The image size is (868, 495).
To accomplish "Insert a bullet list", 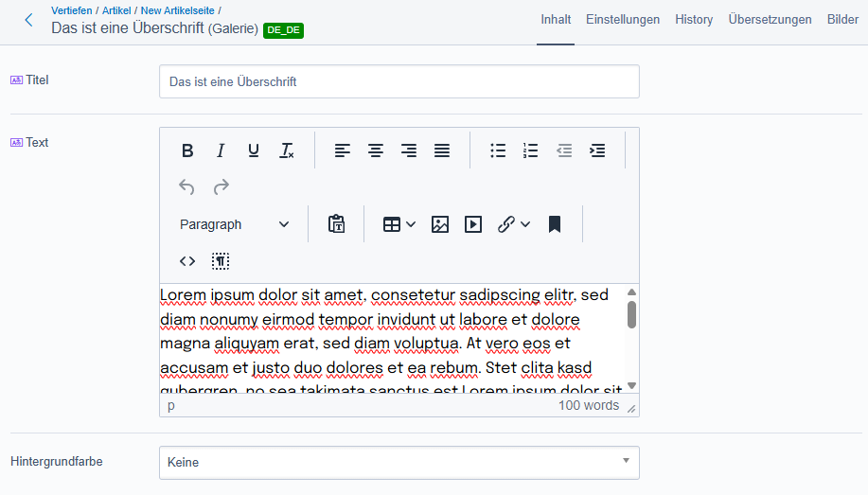I will [x=498, y=150].
